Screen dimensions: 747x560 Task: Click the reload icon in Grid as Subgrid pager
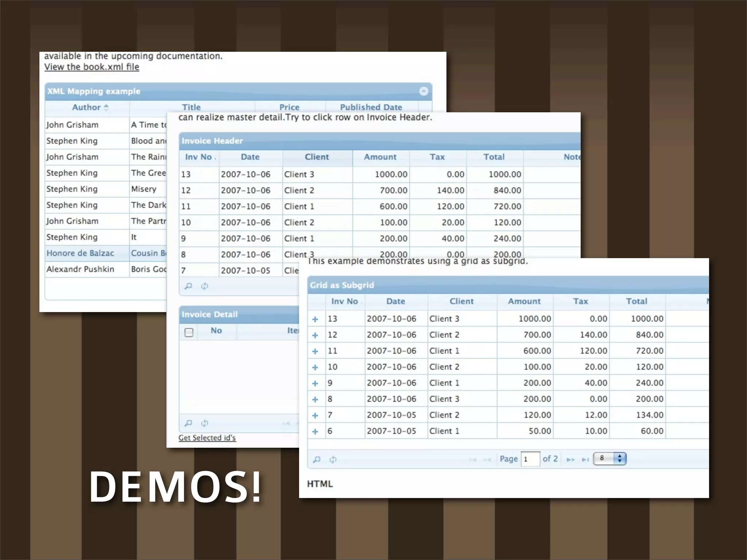click(333, 459)
